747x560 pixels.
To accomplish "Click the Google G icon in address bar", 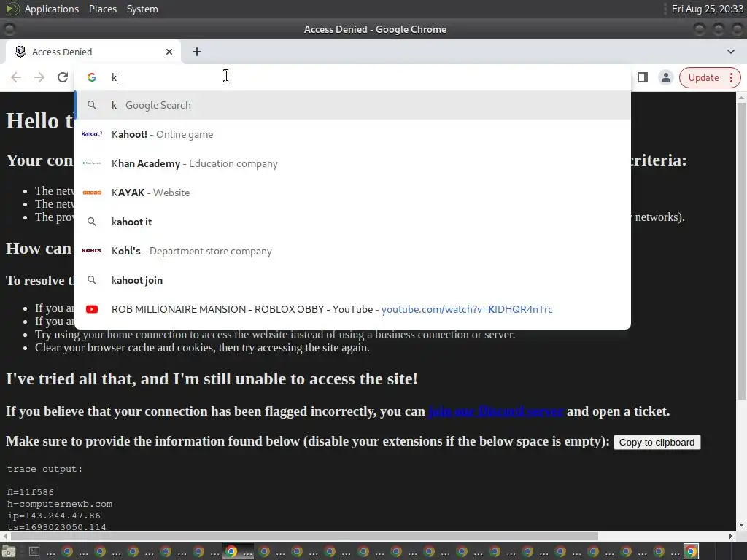I will coord(92,77).
